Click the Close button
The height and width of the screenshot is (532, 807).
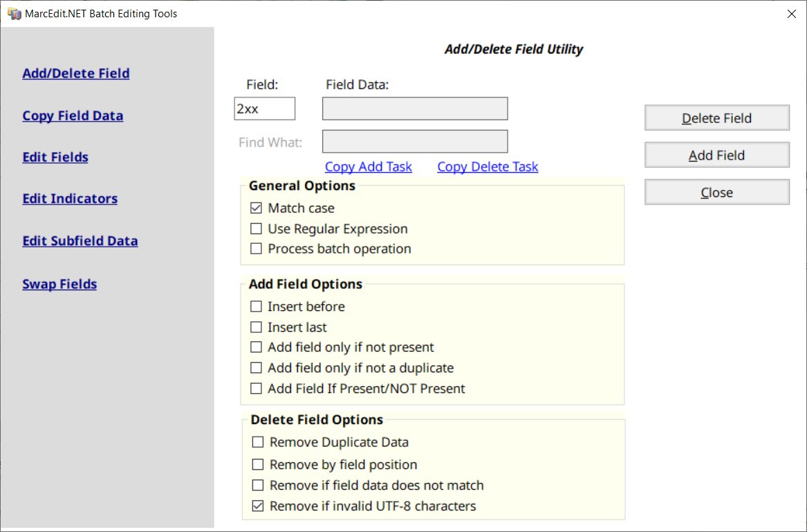(717, 192)
